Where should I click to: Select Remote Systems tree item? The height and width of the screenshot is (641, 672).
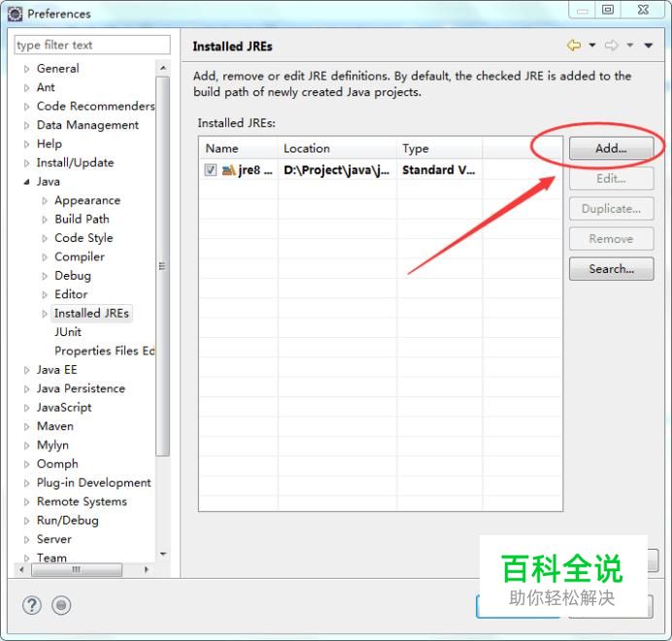click(82, 502)
